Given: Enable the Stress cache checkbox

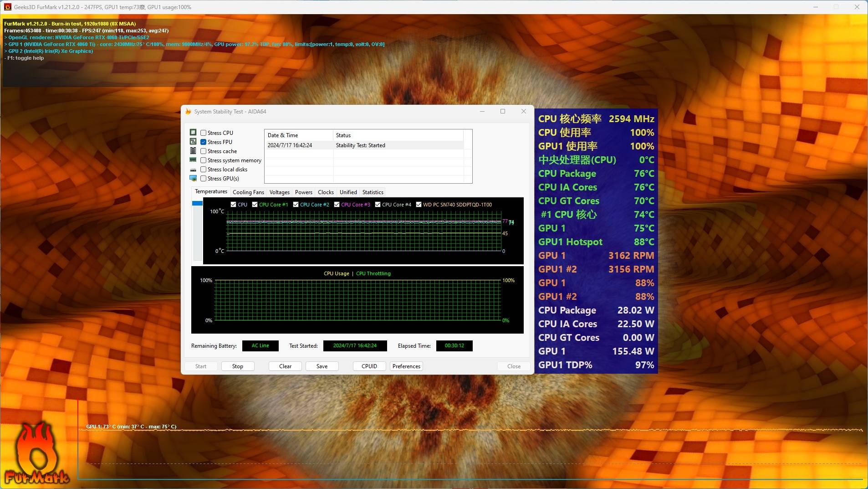Looking at the screenshot, I should point(204,151).
